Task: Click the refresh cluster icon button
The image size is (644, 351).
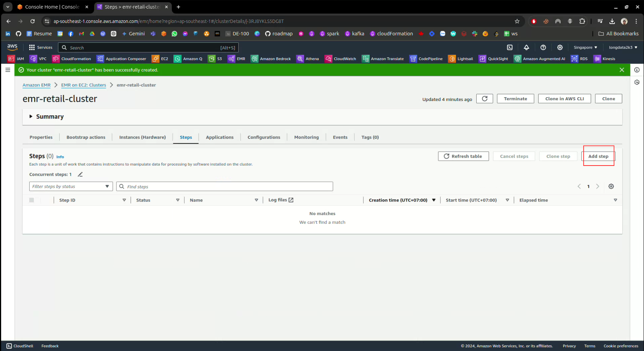Action: (485, 99)
